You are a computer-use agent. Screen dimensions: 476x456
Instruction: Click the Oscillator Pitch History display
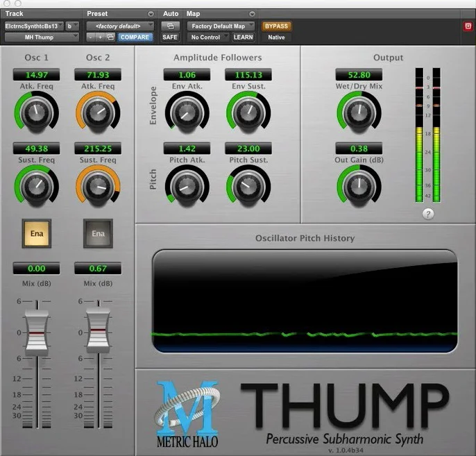305,301
